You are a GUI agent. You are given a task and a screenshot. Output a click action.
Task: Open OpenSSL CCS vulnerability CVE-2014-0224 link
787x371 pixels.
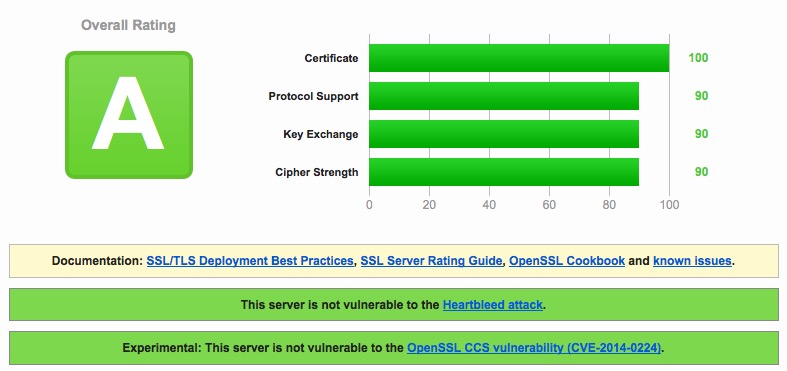534,348
